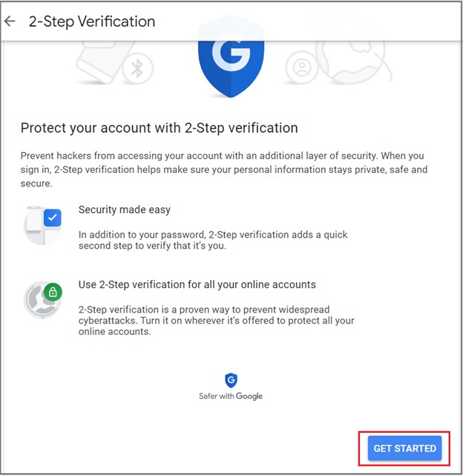The image size is (463, 476).
Task: Click the Use 2-Step verification for all accounts heading
Action: click(x=197, y=284)
